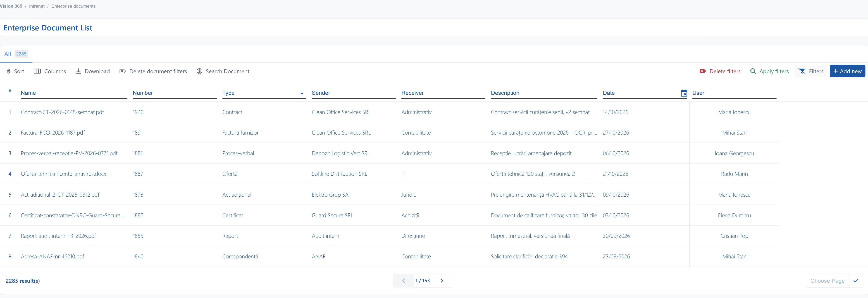Click the Download toolbar button
Viewport: 868px width, 298px height.
(93, 71)
